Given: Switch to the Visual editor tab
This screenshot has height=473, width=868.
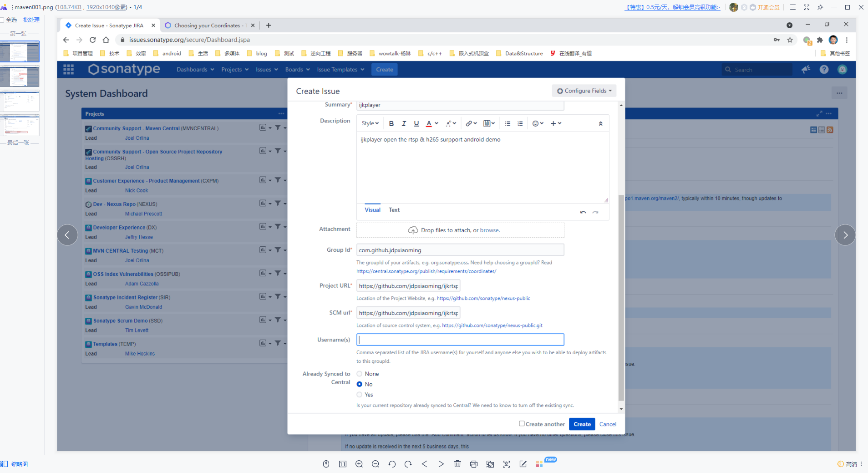Looking at the screenshot, I should click(x=372, y=210).
